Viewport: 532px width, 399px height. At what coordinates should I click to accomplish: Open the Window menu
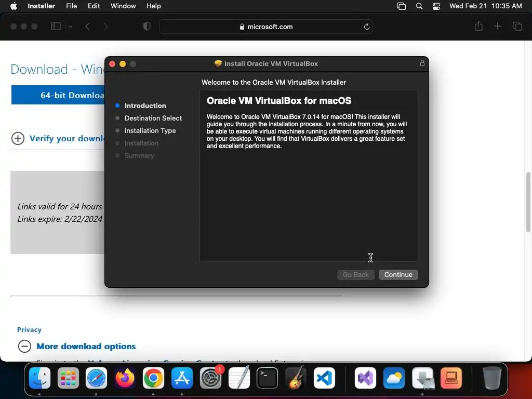[123, 6]
